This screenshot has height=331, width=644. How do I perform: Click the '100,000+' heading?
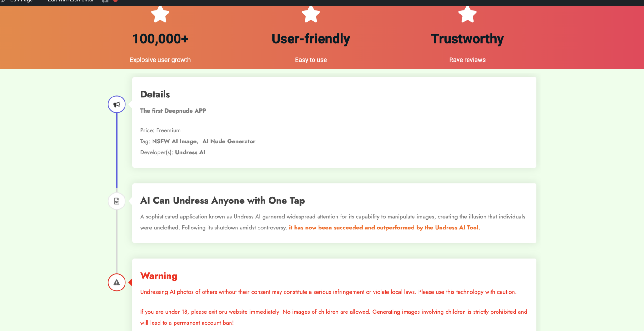click(x=160, y=39)
